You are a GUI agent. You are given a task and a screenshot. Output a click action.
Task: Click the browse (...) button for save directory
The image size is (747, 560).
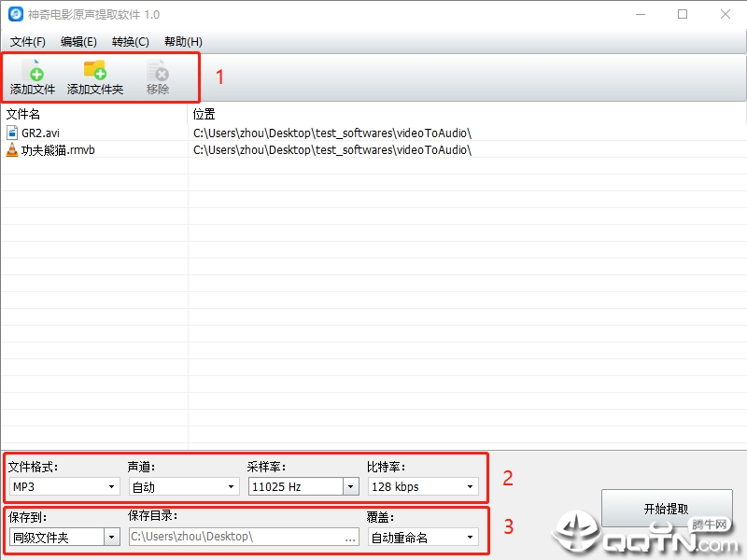pos(351,538)
